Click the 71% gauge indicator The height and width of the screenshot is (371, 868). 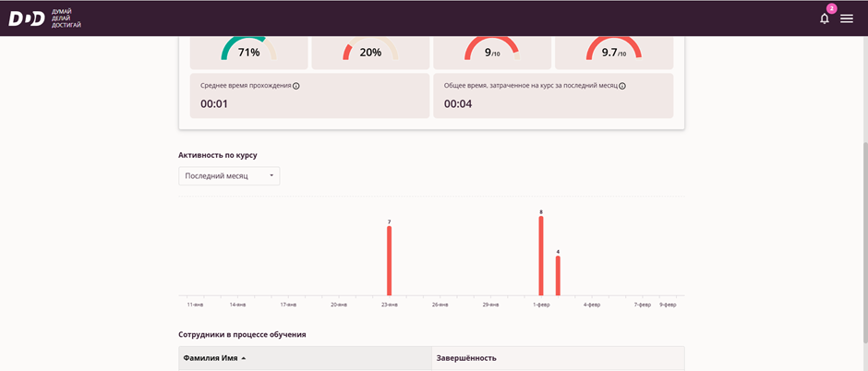[248, 52]
